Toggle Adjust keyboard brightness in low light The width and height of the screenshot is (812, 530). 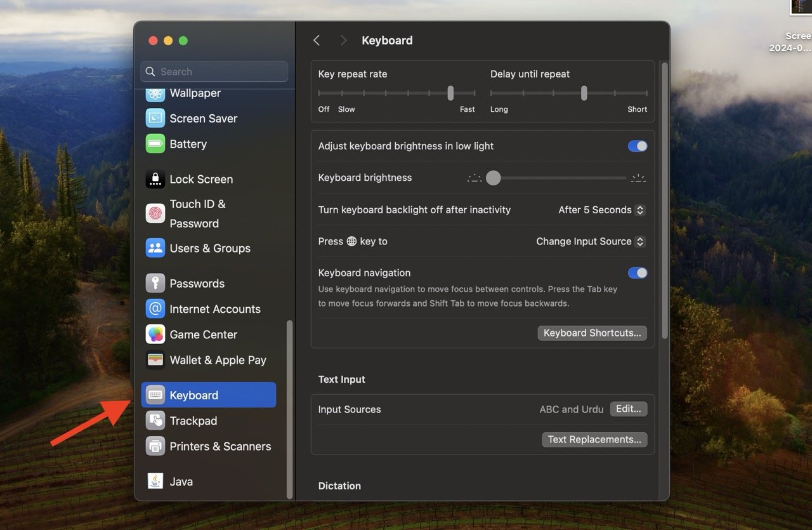(637, 146)
